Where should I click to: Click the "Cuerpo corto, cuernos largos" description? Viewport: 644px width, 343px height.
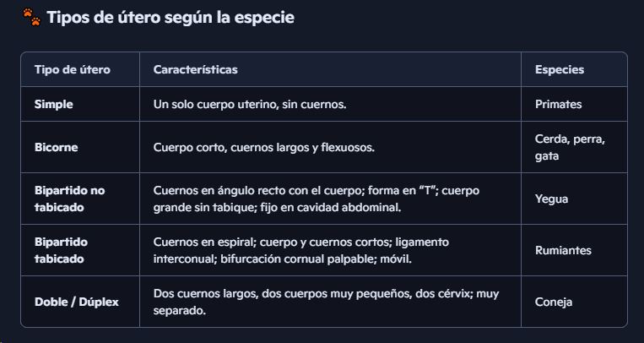click(263, 147)
